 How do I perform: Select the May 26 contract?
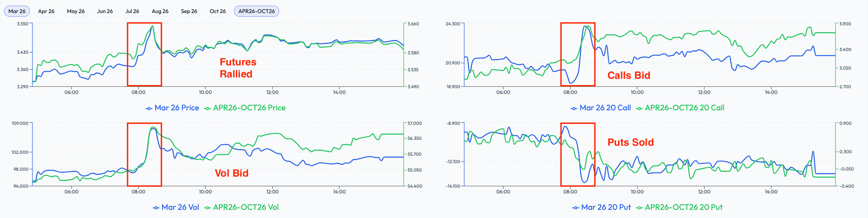[76, 11]
